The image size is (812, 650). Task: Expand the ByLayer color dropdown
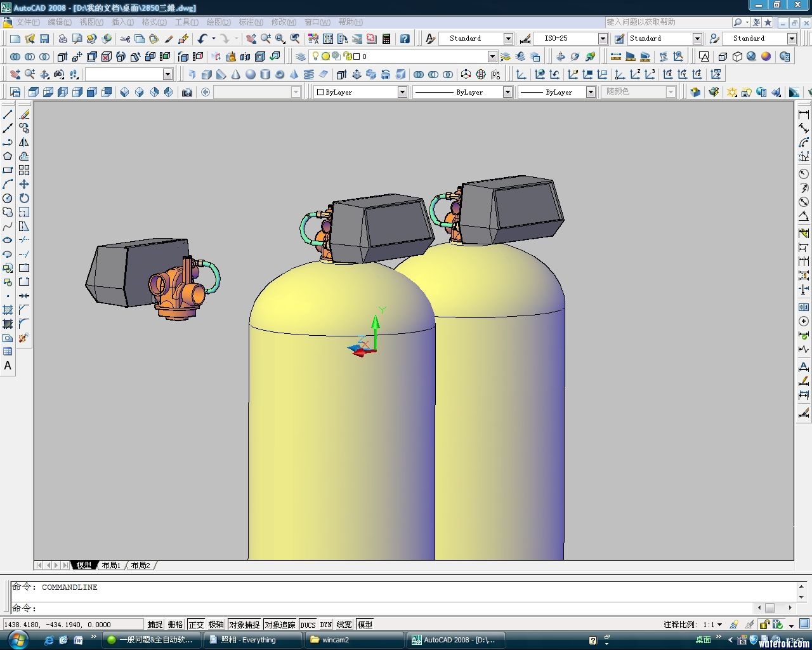(402, 93)
